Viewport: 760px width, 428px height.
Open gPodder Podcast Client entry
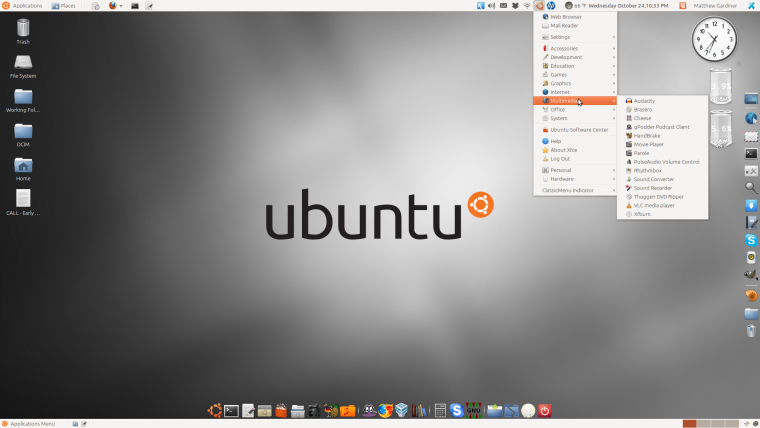[663, 127]
